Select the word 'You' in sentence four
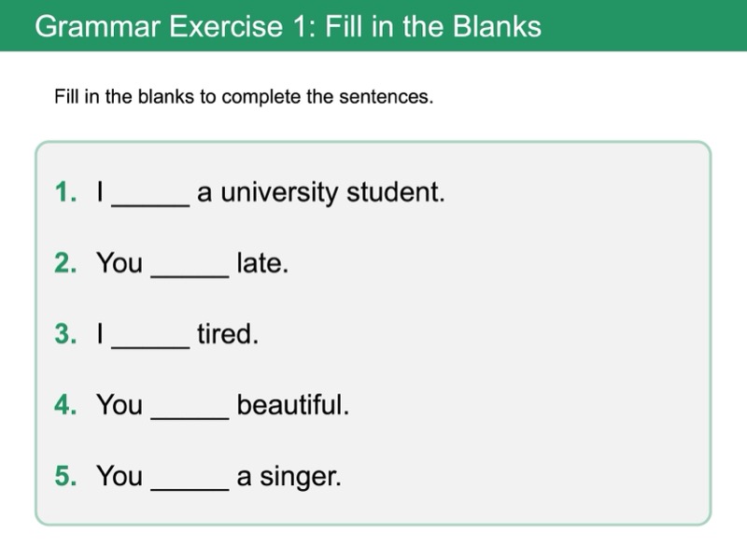 tap(120, 406)
